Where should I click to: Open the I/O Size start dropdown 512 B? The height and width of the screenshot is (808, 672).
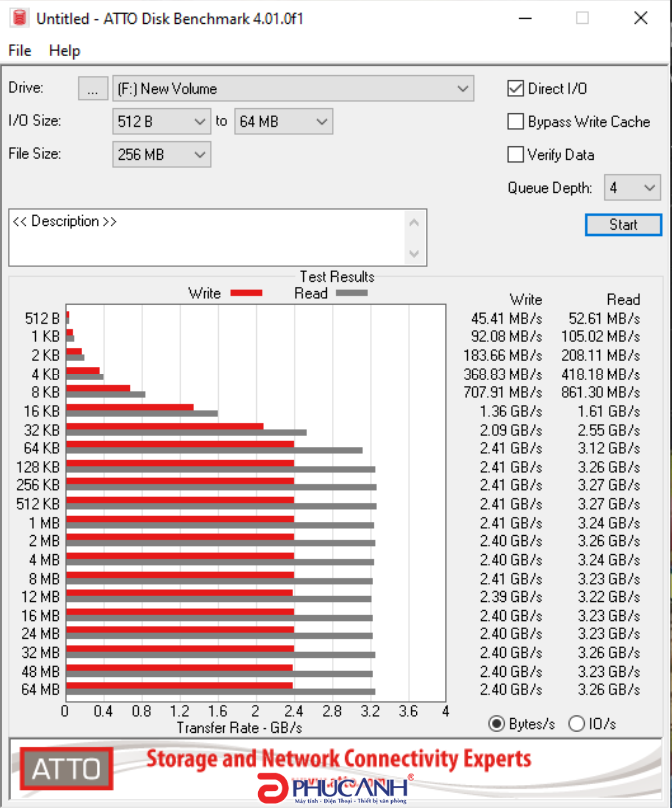point(161,122)
